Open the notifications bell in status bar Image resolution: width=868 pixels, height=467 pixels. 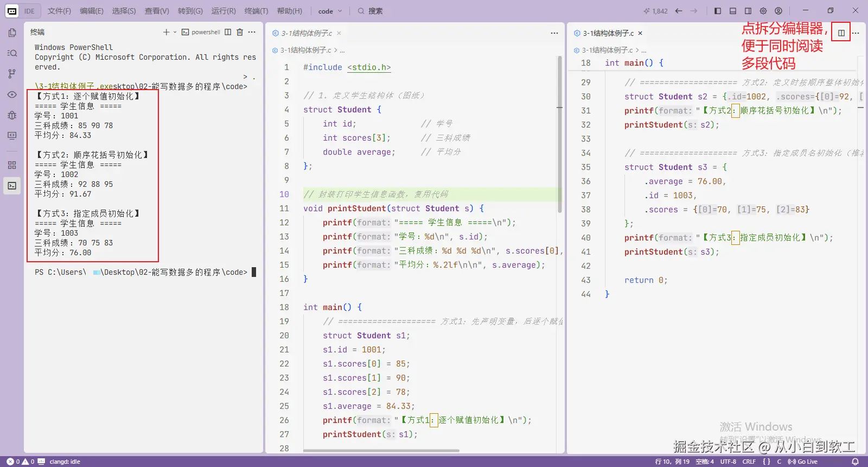coord(855,462)
